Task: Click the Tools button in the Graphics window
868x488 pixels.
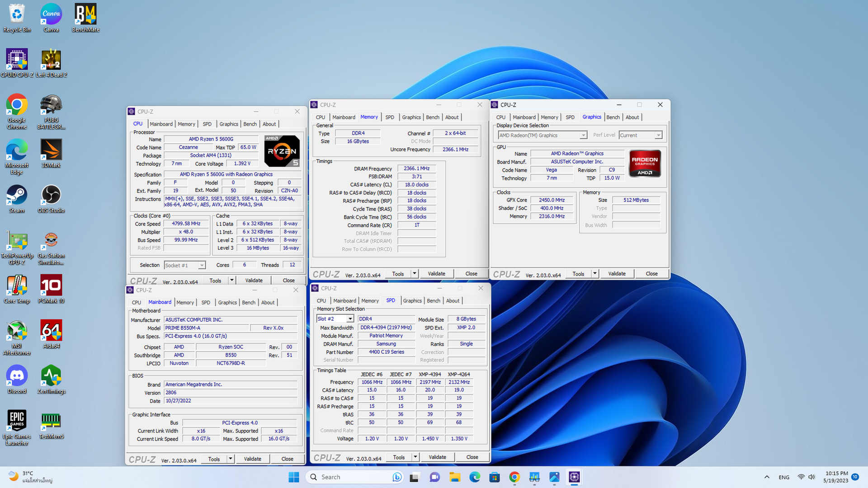Action: tap(578, 273)
